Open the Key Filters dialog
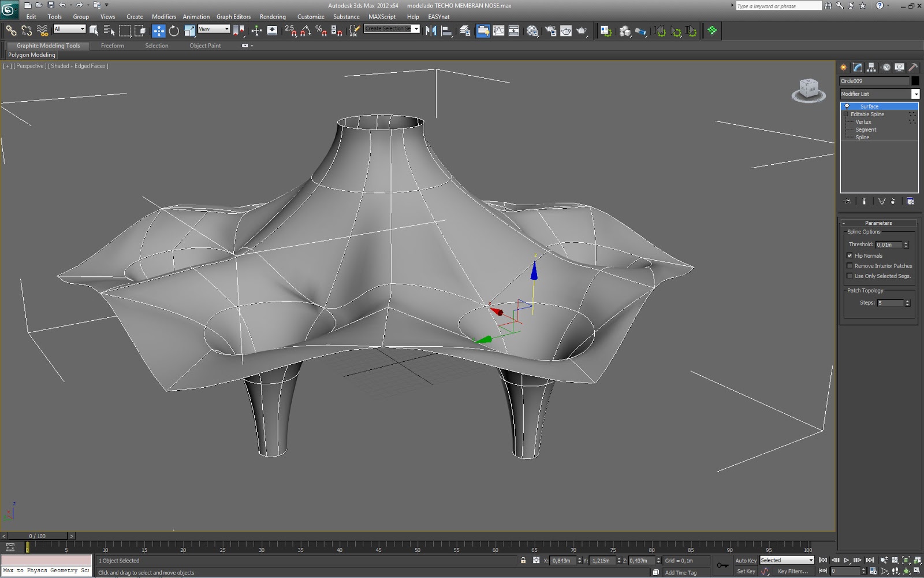The width and height of the screenshot is (924, 578). point(793,572)
